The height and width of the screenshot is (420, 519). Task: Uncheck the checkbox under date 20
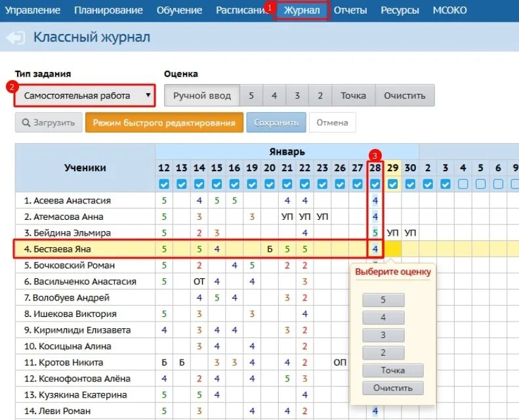tap(270, 184)
